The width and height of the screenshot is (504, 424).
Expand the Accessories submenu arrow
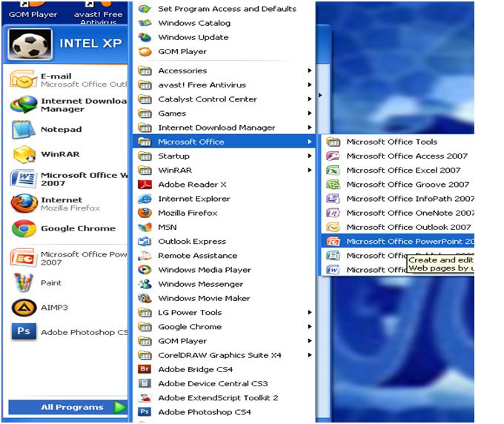pyautogui.click(x=310, y=70)
